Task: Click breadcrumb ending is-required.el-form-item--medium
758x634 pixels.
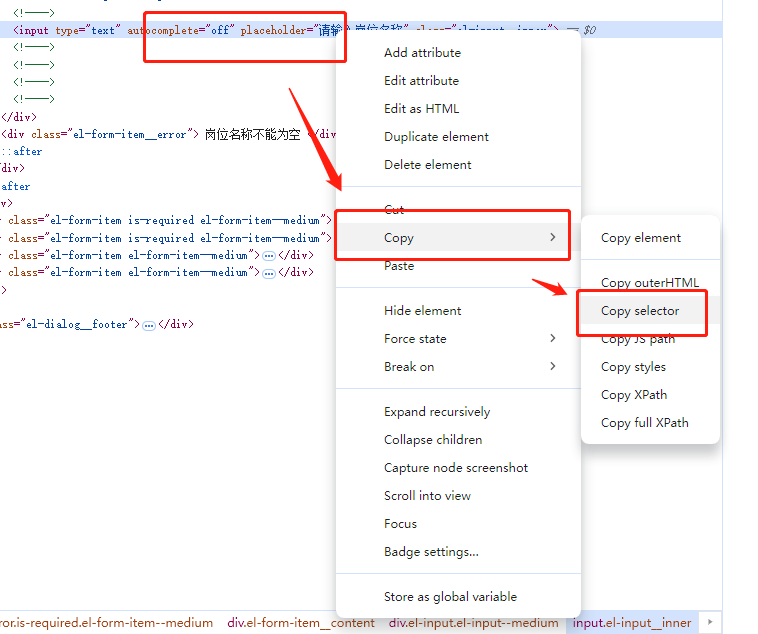Action: pyautogui.click(x=106, y=622)
